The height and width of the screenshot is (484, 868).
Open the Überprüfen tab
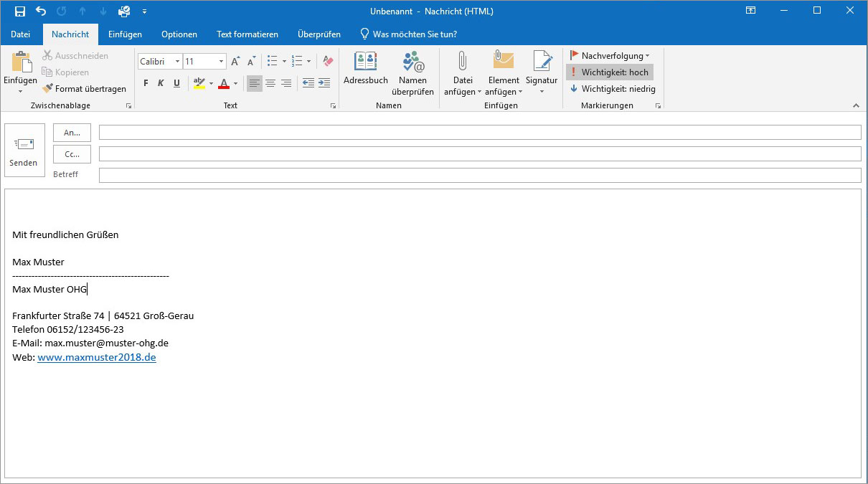(319, 34)
